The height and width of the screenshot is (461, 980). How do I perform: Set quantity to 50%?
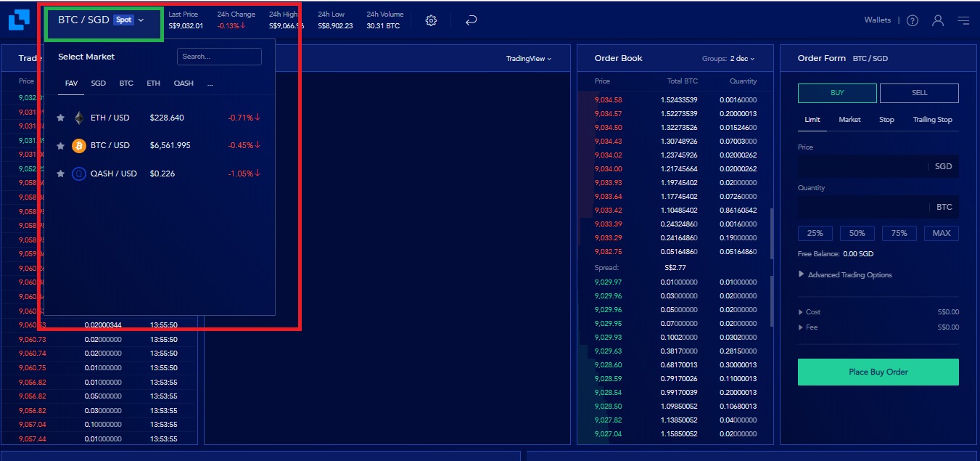click(x=857, y=233)
